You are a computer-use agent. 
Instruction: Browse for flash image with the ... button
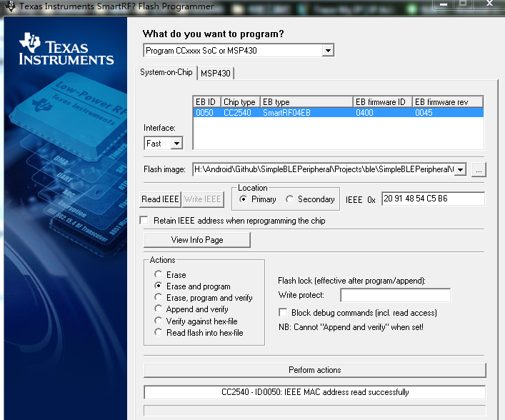click(479, 170)
